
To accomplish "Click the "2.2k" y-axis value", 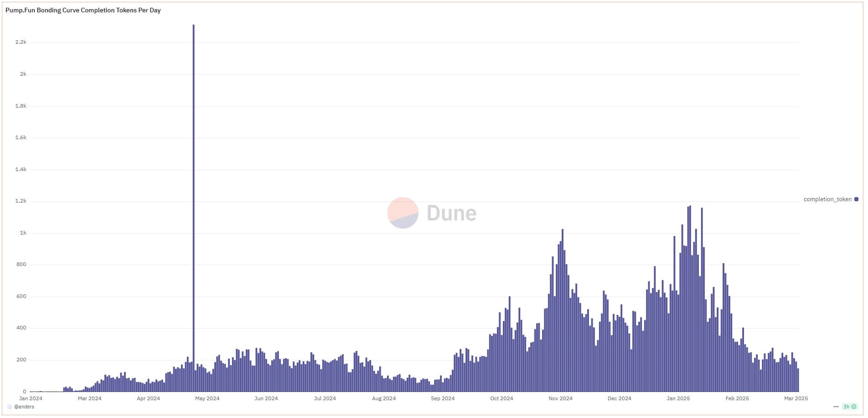I will (x=21, y=42).
